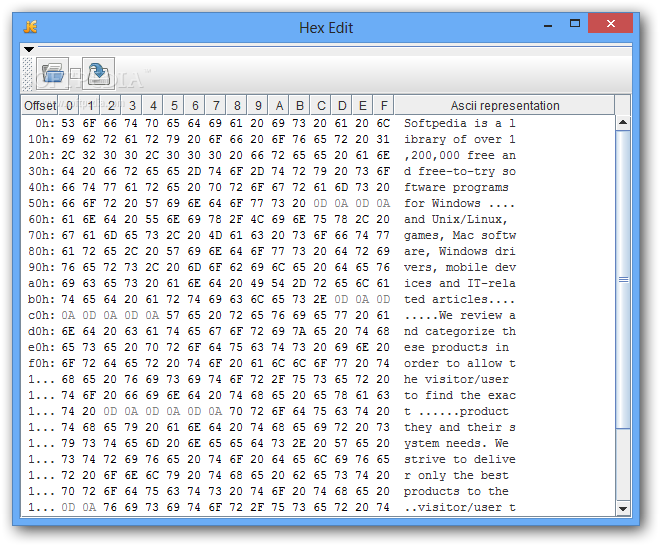
Task: Click the save file icon
Action: tap(98, 74)
